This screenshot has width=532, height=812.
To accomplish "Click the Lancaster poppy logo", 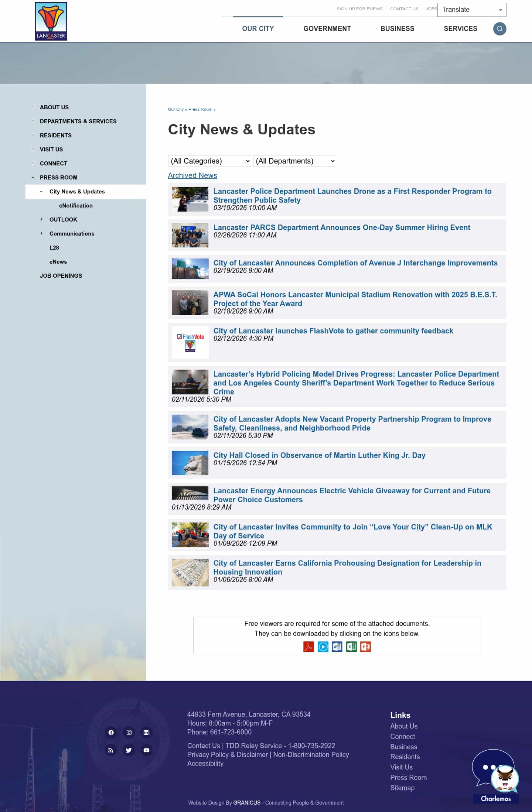I will tap(51, 21).
